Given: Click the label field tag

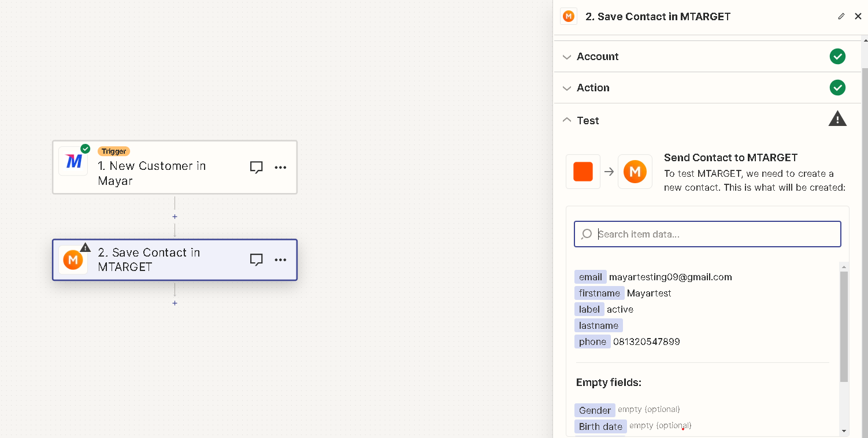Looking at the screenshot, I should point(589,309).
